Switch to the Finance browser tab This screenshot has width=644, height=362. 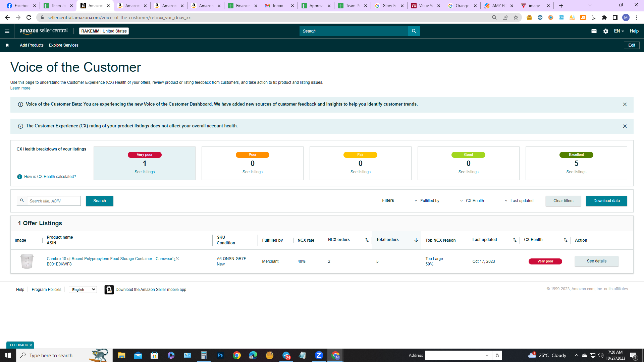pyautogui.click(x=242, y=6)
